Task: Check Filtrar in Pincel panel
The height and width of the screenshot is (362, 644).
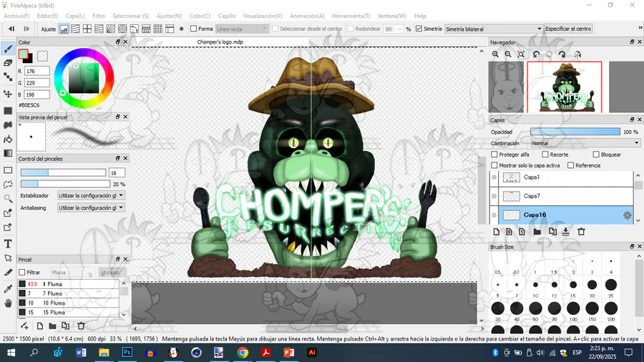Action: (22, 272)
